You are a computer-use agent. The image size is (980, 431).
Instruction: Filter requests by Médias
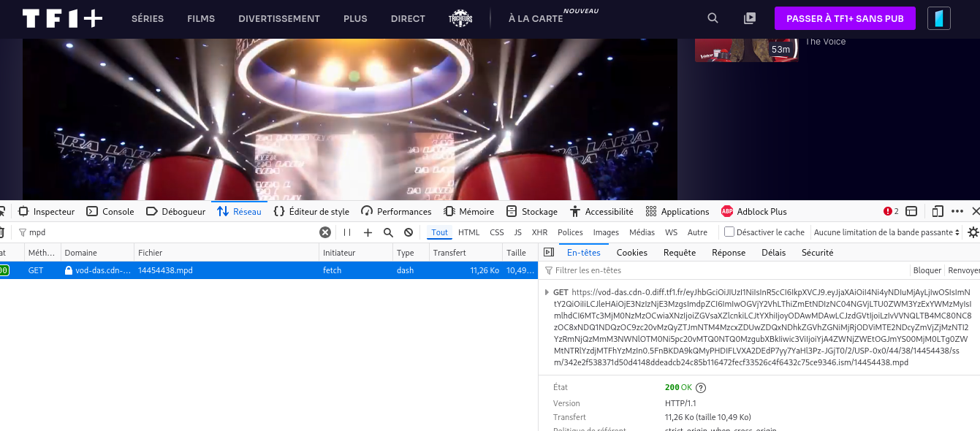pyautogui.click(x=642, y=232)
